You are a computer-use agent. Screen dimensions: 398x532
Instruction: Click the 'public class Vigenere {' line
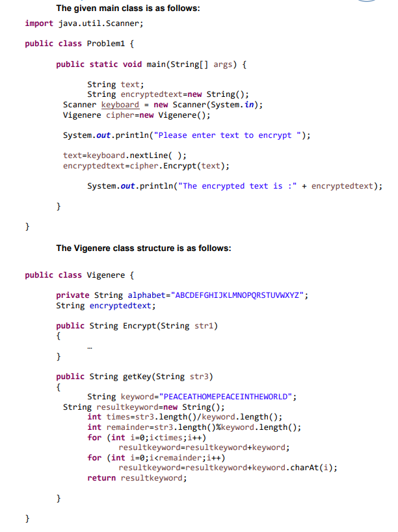79,275
